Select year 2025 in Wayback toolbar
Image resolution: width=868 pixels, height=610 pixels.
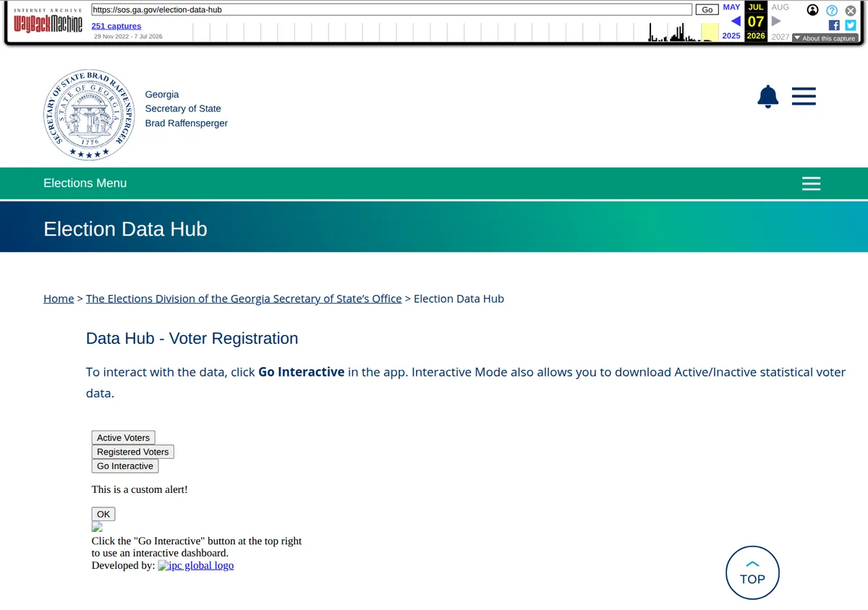tap(731, 36)
